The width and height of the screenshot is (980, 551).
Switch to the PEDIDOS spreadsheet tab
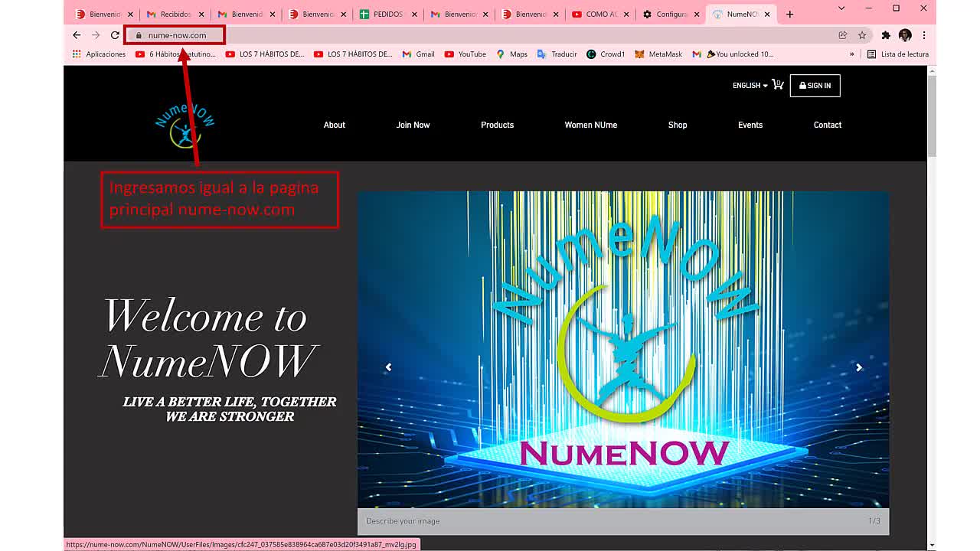click(x=388, y=14)
